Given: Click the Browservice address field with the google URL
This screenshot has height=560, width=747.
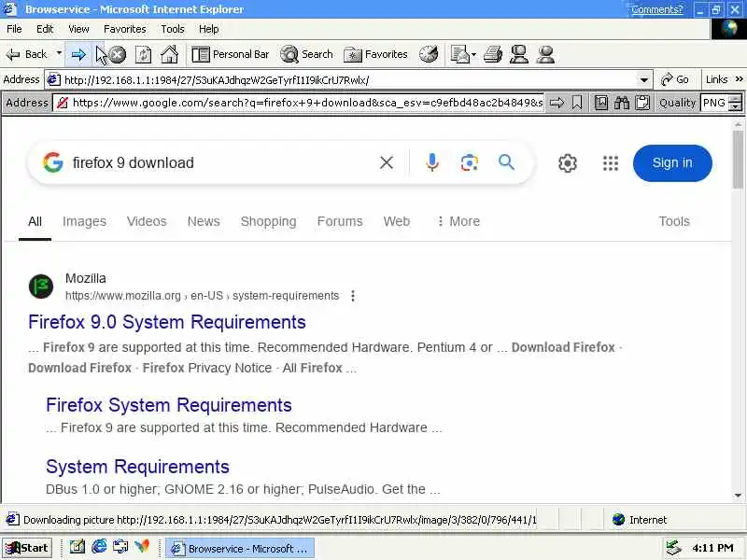Looking at the screenshot, I should 307,103.
